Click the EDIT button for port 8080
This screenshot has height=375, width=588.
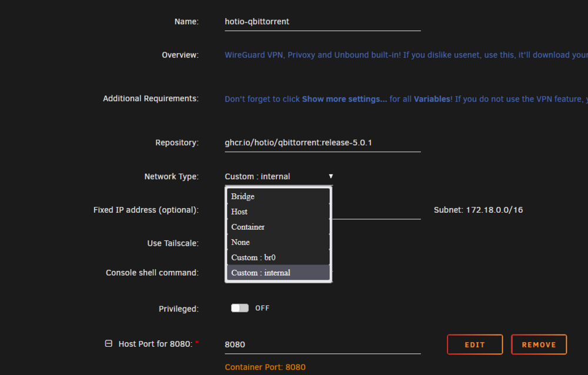[475, 344]
